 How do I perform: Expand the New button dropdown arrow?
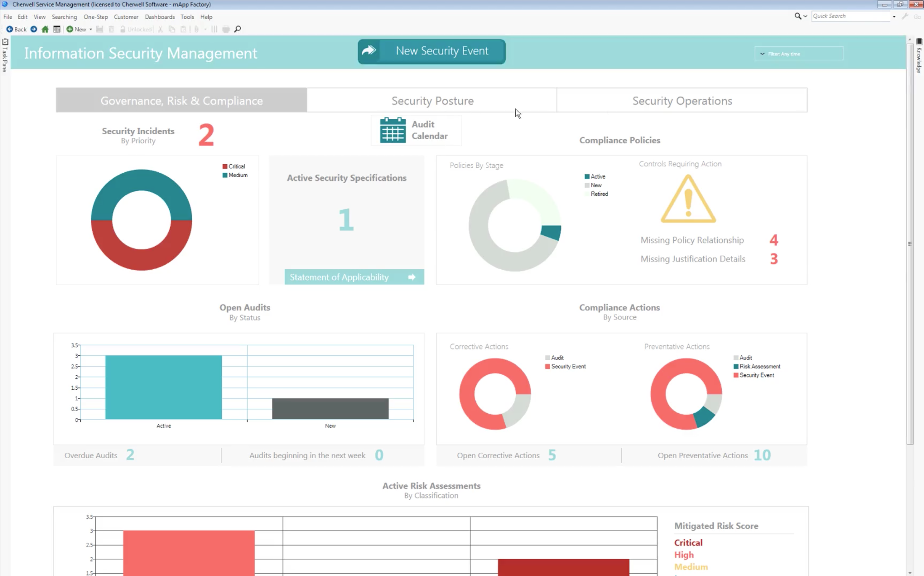[x=91, y=29]
